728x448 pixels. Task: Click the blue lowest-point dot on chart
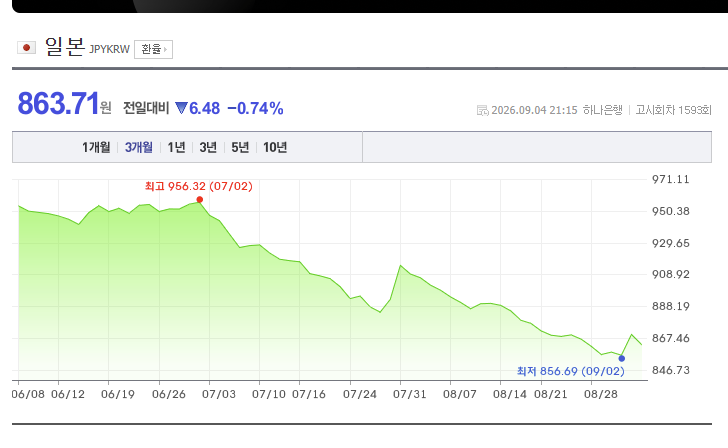[622, 358]
